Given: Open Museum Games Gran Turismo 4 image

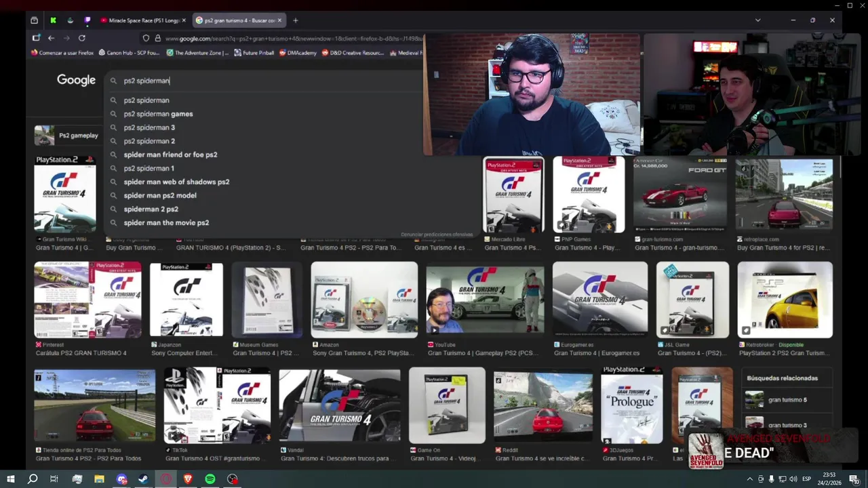Looking at the screenshot, I should [267, 300].
